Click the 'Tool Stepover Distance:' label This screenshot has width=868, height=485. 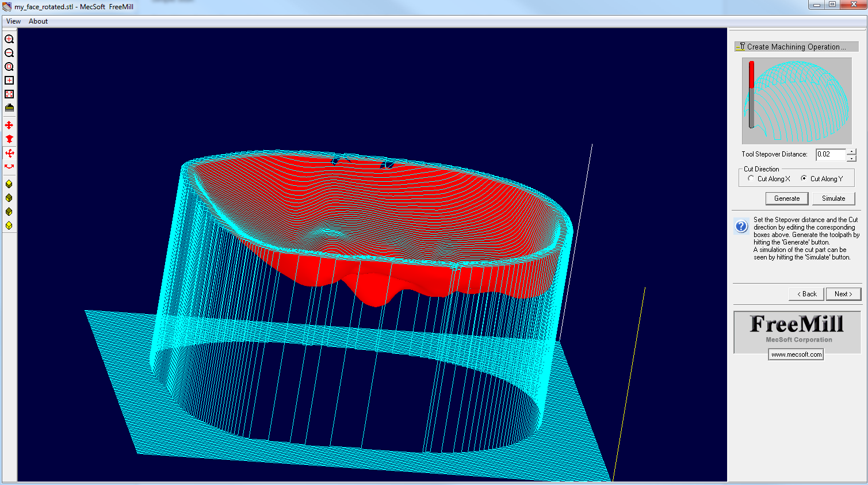pos(774,154)
